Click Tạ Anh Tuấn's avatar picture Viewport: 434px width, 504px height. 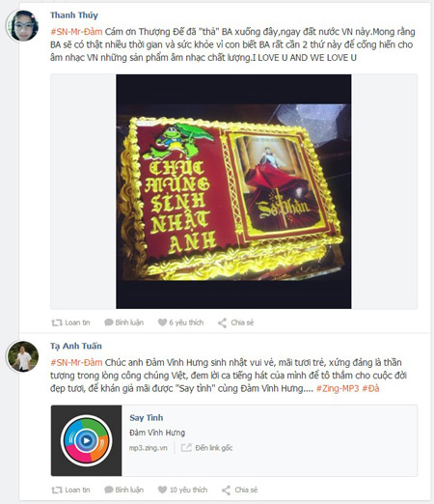click(22, 356)
